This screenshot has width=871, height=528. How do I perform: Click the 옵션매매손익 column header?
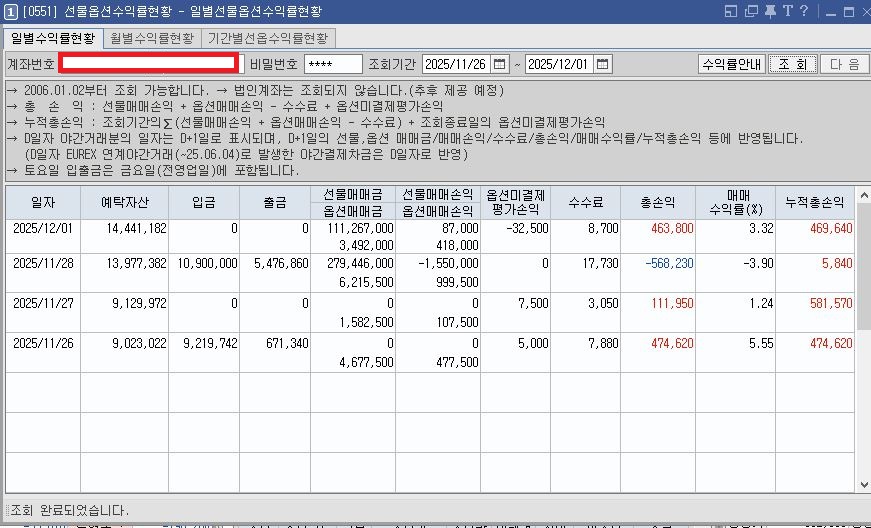coord(438,211)
